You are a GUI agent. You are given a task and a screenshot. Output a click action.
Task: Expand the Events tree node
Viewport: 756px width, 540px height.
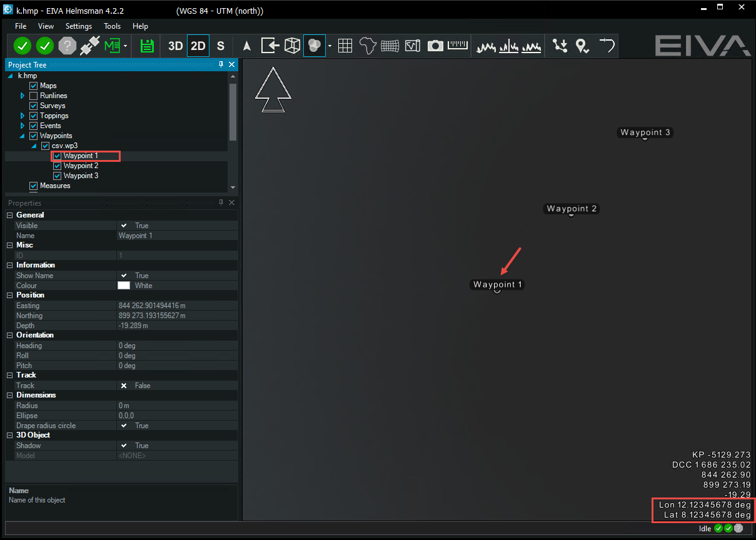click(23, 126)
